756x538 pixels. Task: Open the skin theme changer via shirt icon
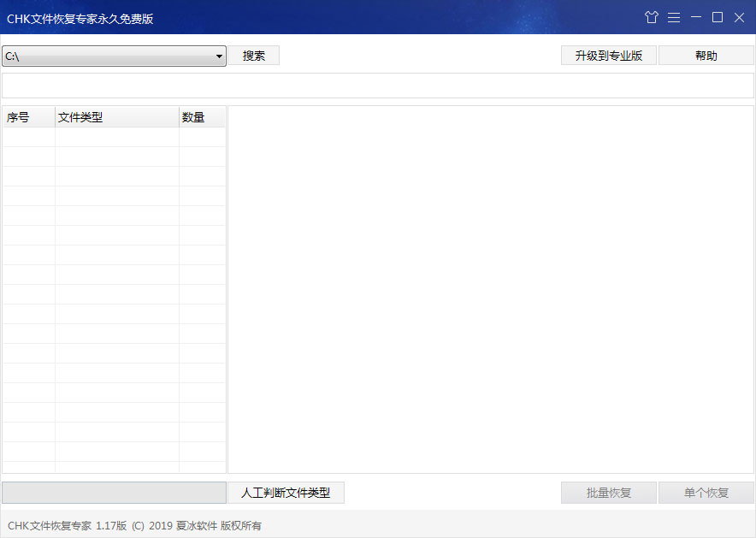652,17
